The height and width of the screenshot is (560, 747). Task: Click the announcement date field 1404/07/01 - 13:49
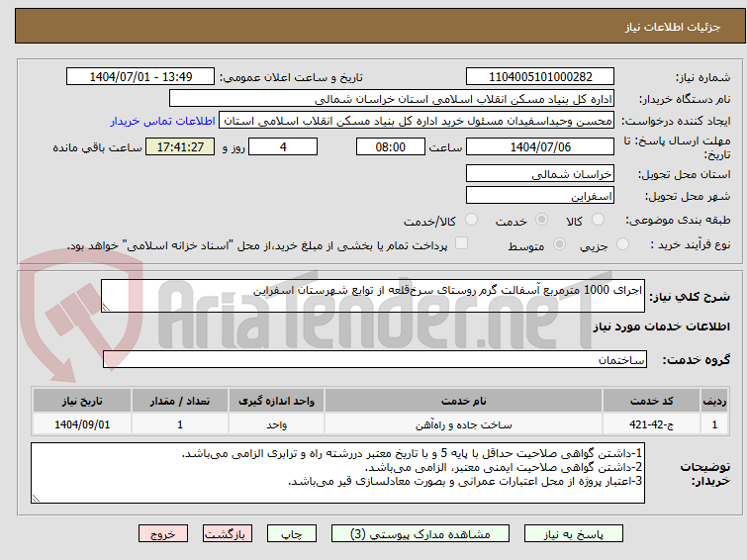[140, 77]
